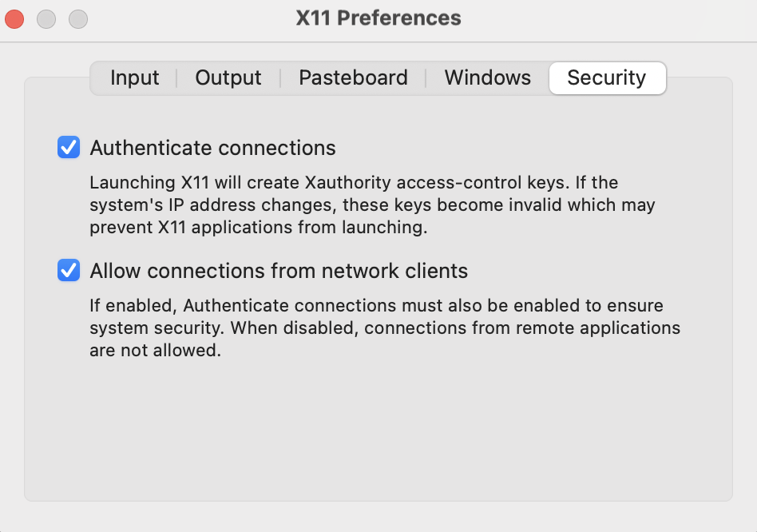
Task: Go to the Windows tab
Action: 487,78
